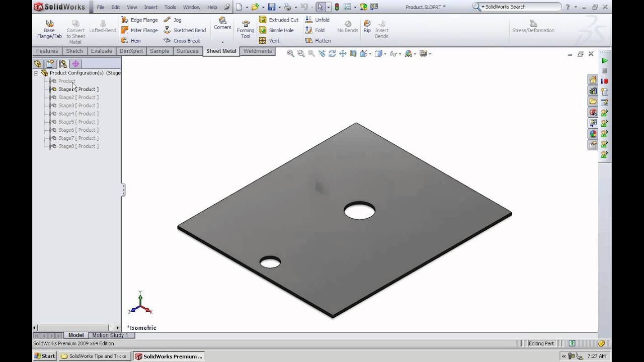Open the New document dropdown arrow
Viewport: 644px width, 362px height.
[247, 8]
